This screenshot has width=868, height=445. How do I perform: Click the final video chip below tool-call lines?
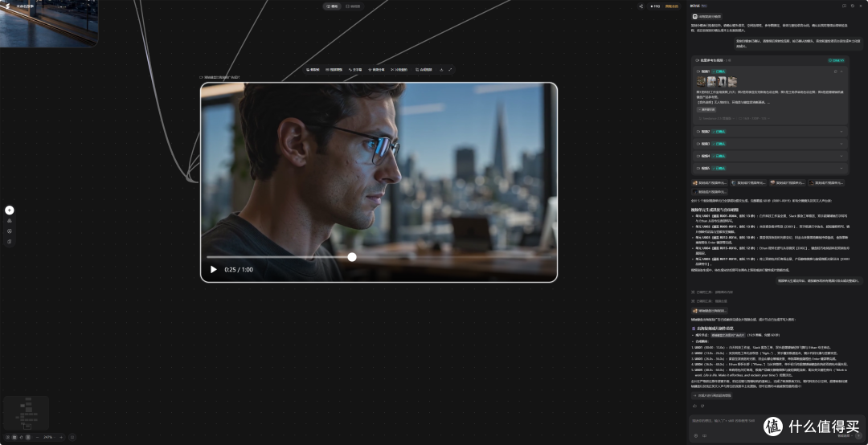pos(709,311)
